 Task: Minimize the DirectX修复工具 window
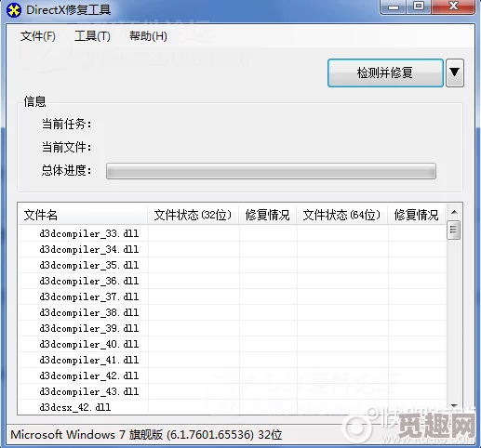coord(394,7)
